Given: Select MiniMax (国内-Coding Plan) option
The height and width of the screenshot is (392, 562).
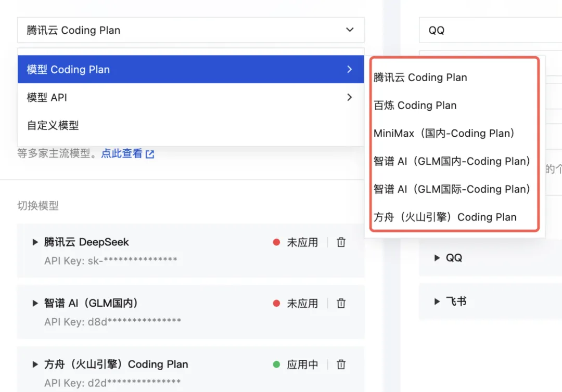Looking at the screenshot, I should point(444,133).
